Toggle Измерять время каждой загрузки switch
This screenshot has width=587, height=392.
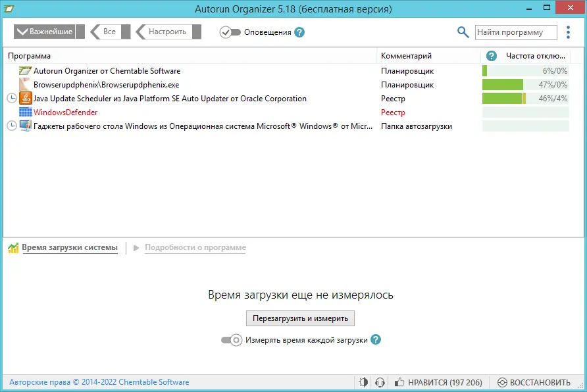pyautogui.click(x=232, y=340)
